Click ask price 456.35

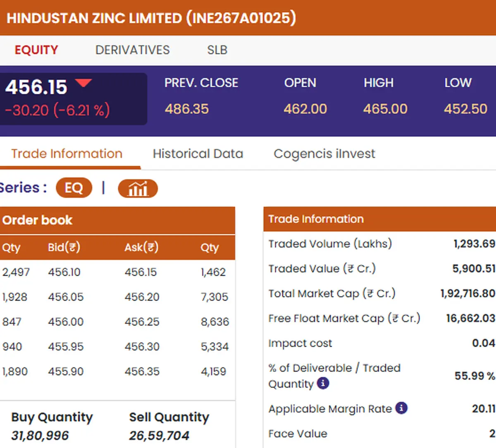142,372
